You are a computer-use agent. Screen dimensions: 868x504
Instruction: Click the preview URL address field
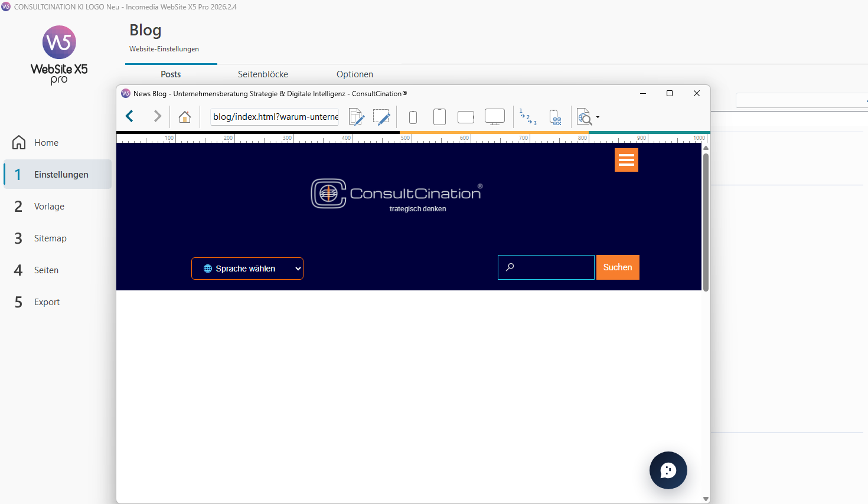[275, 117]
